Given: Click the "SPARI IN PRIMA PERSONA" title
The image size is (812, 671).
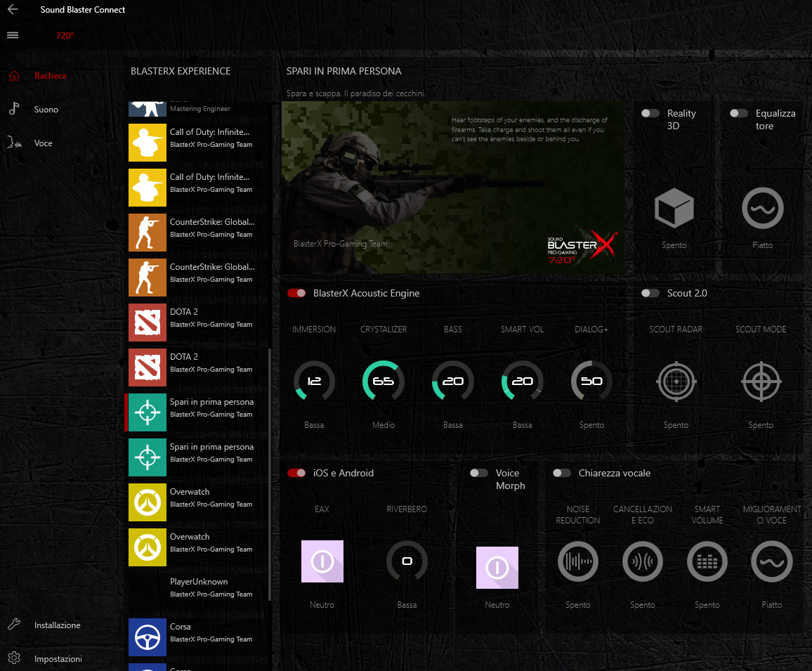Looking at the screenshot, I should (344, 72).
